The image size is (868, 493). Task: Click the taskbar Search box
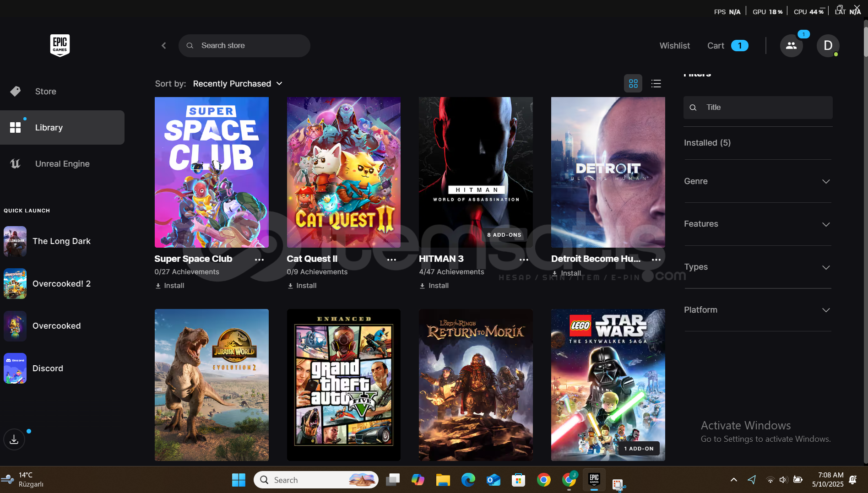(316, 480)
